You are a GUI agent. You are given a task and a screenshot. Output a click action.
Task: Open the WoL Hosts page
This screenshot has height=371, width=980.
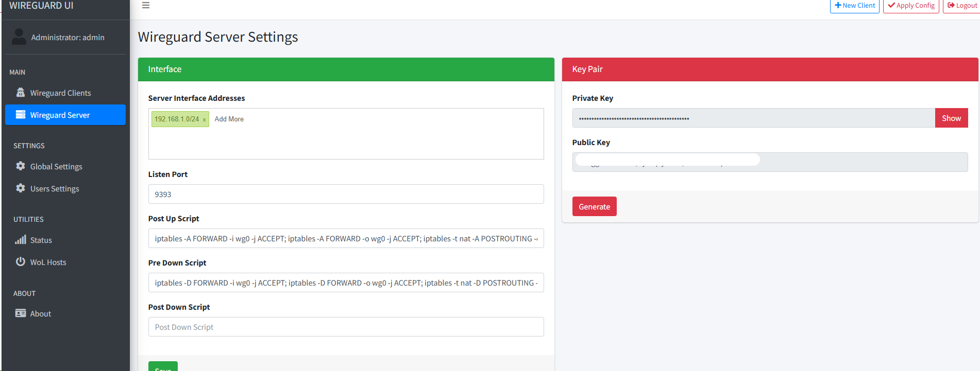[x=65, y=262]
